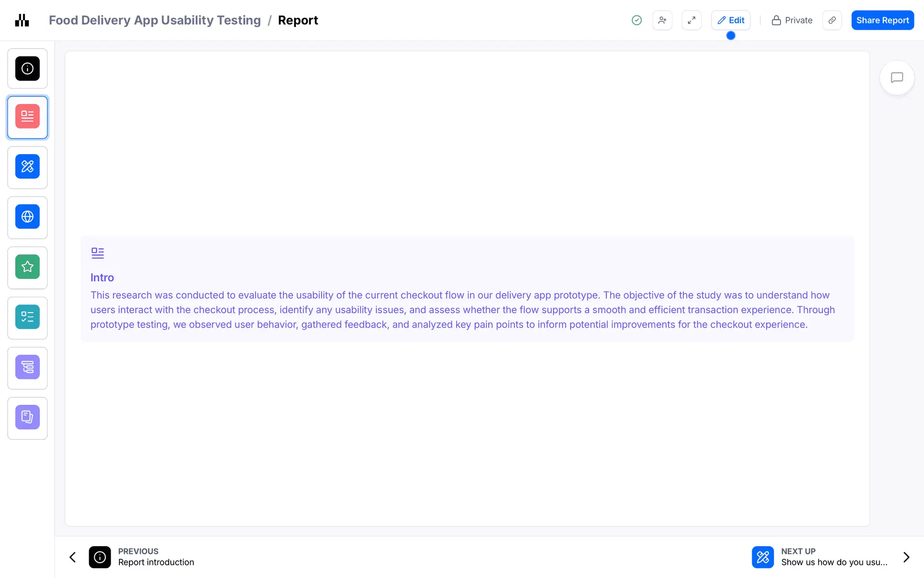This screenshot has height=578, width=924.
Task: Open the globe website test block
Action: click(27, 217)
